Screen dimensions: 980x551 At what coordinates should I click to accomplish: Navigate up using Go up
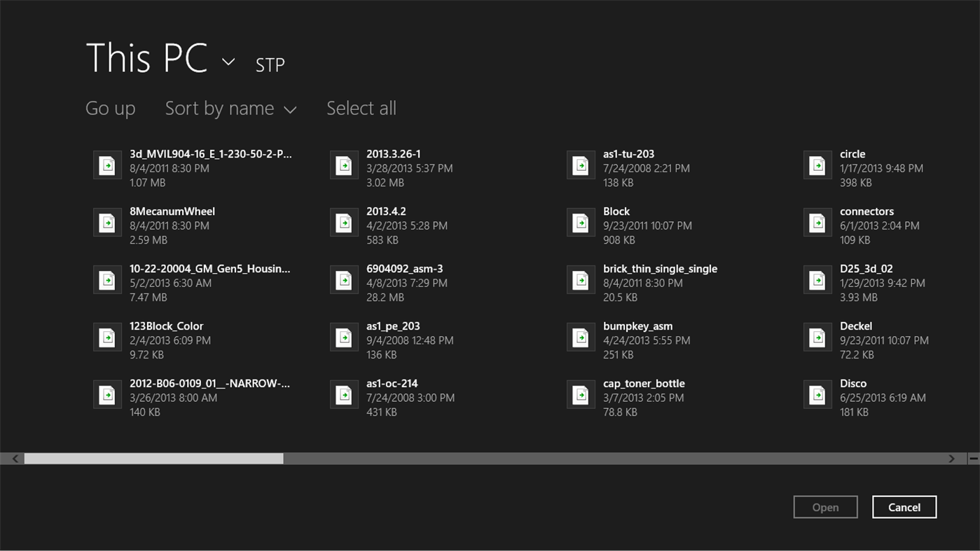[x=110, y=108]
